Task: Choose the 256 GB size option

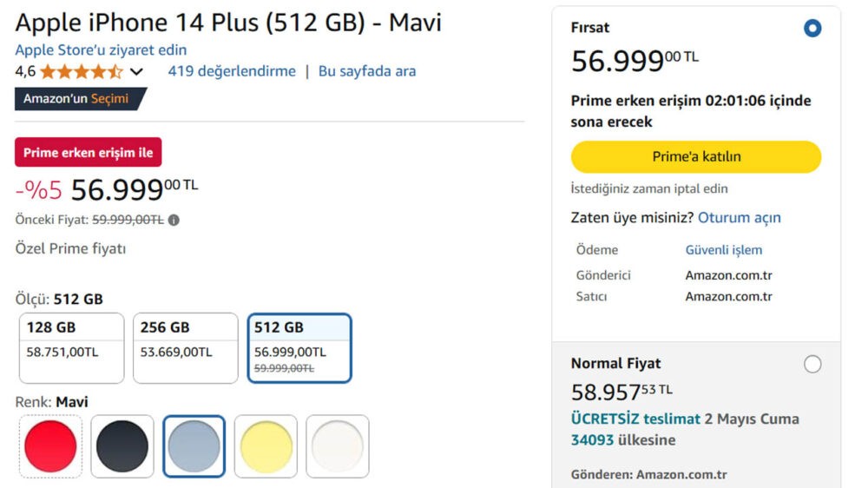Action: 185,347
